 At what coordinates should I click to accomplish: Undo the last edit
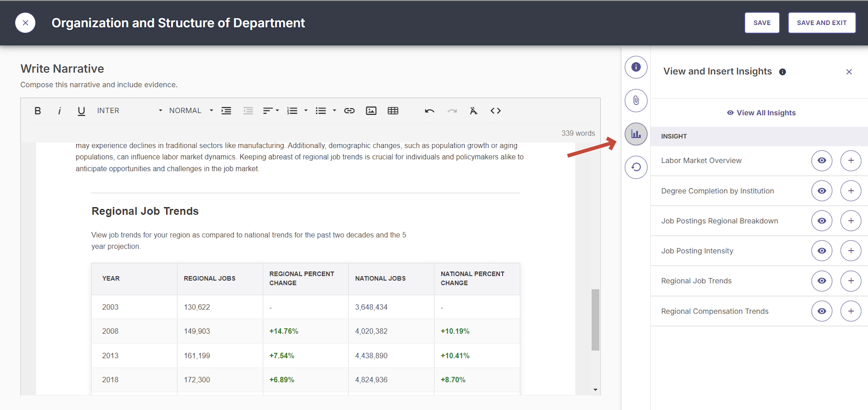point(430,110)
